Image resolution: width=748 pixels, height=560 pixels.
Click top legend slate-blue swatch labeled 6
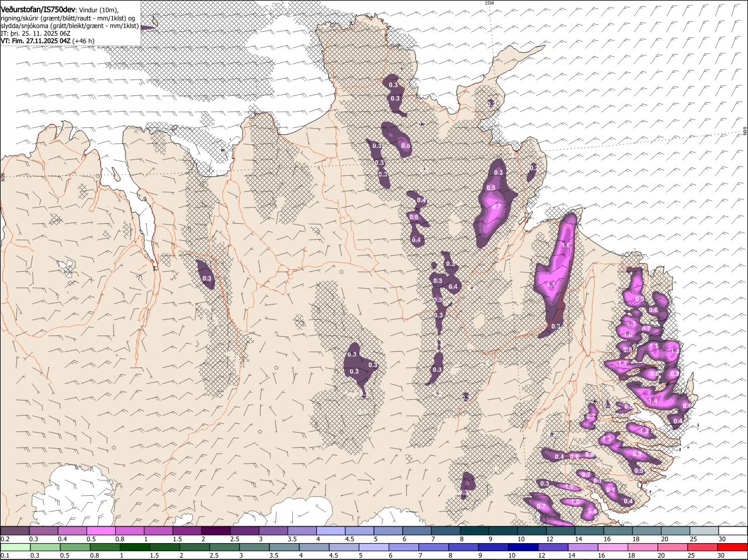pos(417,531)
